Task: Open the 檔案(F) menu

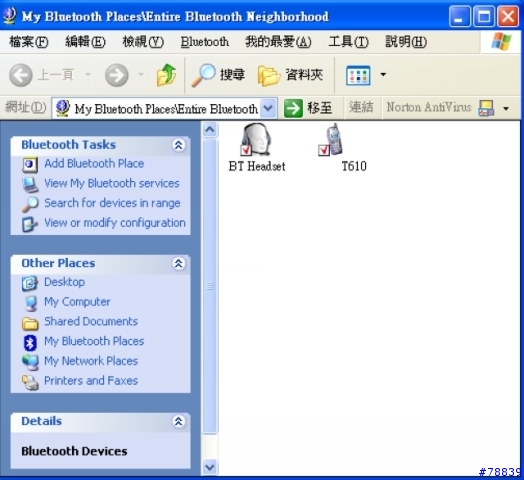Action: 29,42
